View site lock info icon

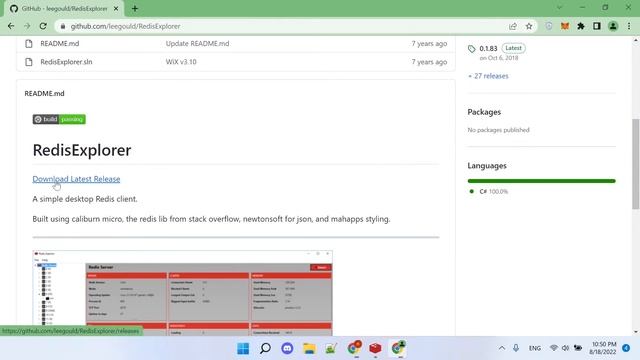(62, 26)
